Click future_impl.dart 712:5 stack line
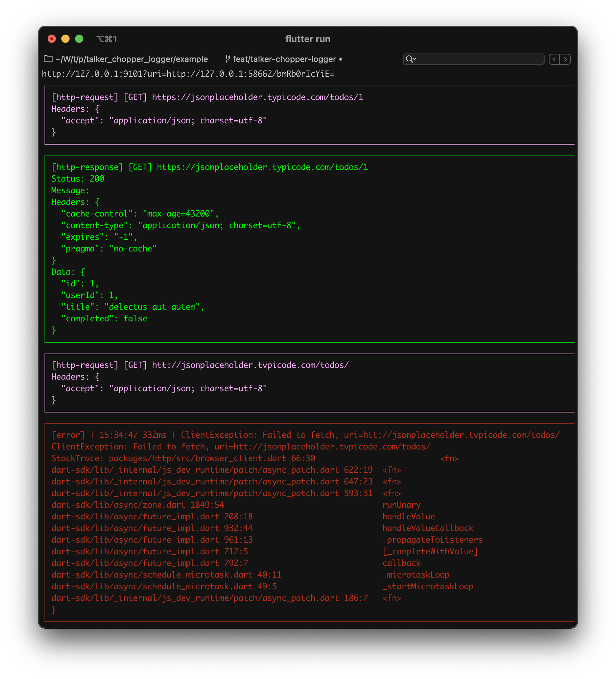The image size is (616, 679). (x=150, y=552)
